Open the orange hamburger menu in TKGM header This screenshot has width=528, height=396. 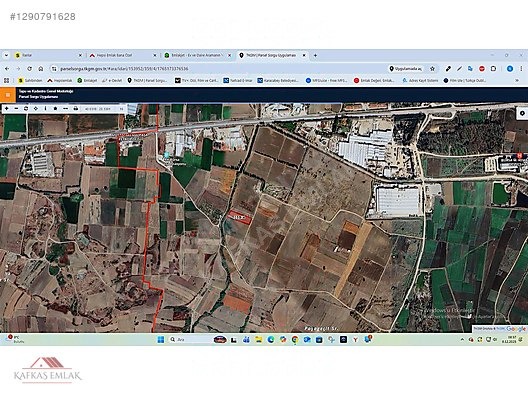pyautogui.click(x=8, y=95)
